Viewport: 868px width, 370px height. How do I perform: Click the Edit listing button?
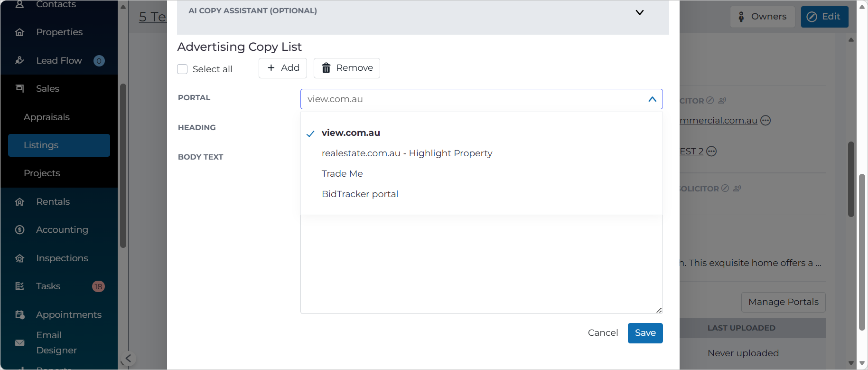(824, 17)
